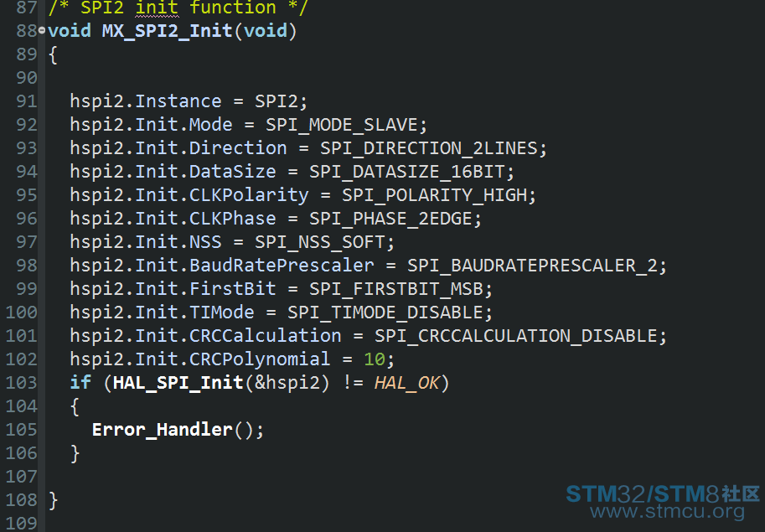Click the CRCPolynomial value 10
Viewport: 765px width, 532px height.
tap(375, 359)
